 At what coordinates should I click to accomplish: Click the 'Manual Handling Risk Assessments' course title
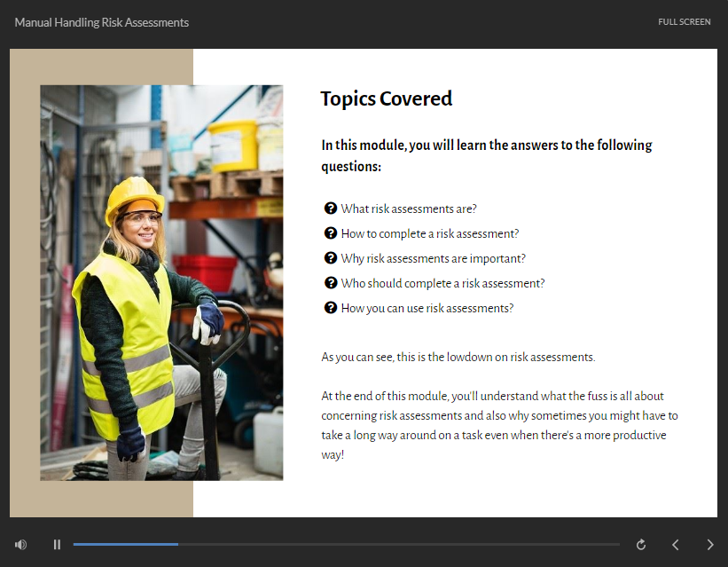[102, 22]
